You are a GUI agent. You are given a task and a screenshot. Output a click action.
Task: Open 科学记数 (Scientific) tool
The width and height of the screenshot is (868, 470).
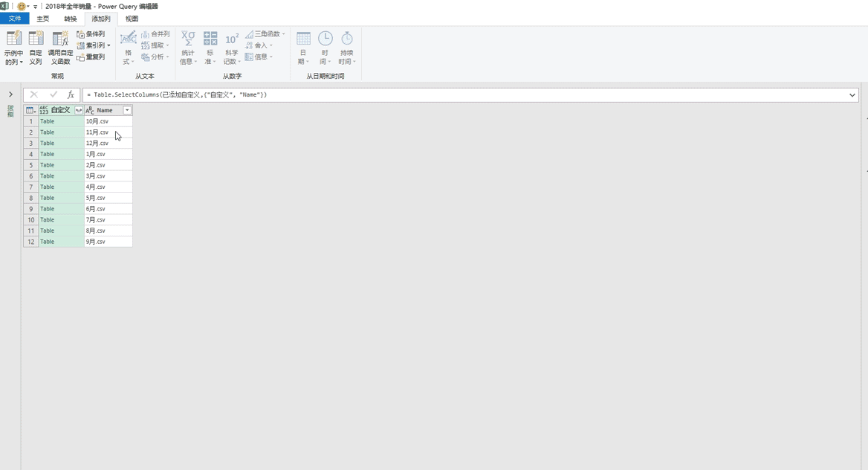[x=231, y=48]
